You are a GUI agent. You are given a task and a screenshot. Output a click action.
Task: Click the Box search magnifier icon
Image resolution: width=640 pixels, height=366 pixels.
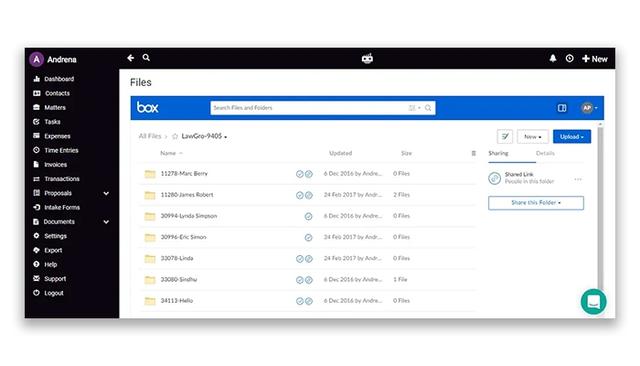coord(428,108)
